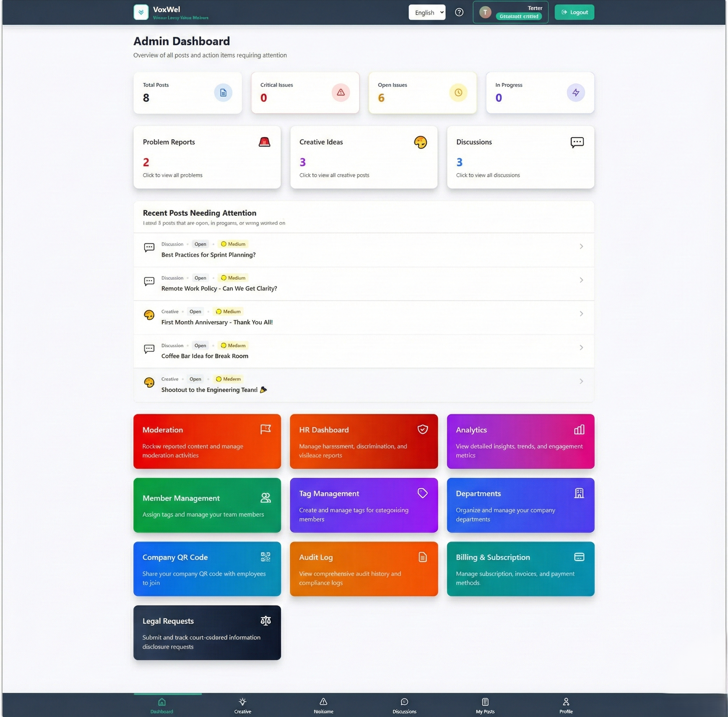728x717 pixels.
Task: Click the Legal Requests scales icon
Action: pyautogui.click(x=266, y=621)
